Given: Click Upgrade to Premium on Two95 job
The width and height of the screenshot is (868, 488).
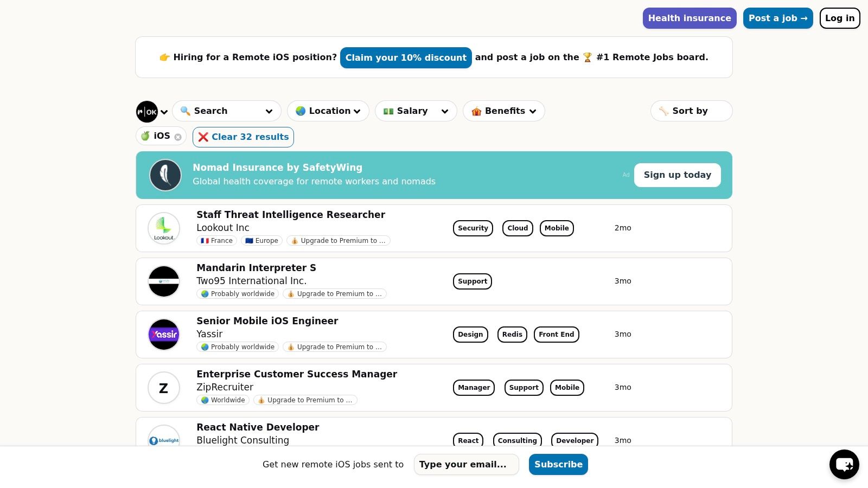Looking at the screenshot, I should click(335, 294).
